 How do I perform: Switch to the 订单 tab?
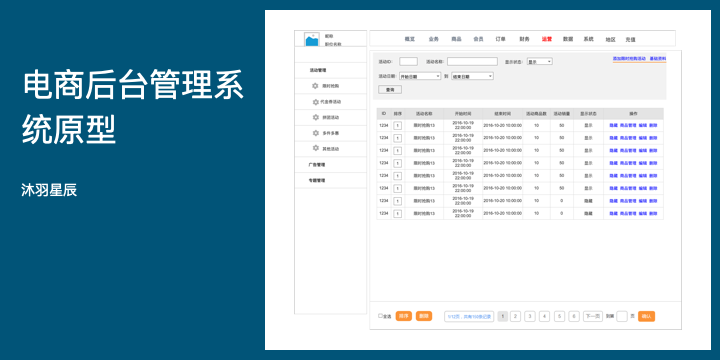click(501, 39)
